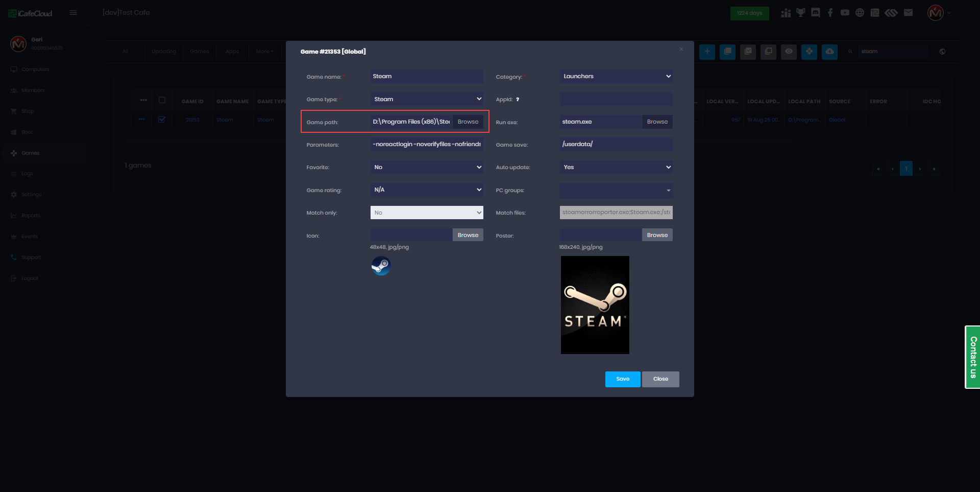Switch to the Updating tab
Viewport: 980px width, 492px height.
(x=163, y=52)
